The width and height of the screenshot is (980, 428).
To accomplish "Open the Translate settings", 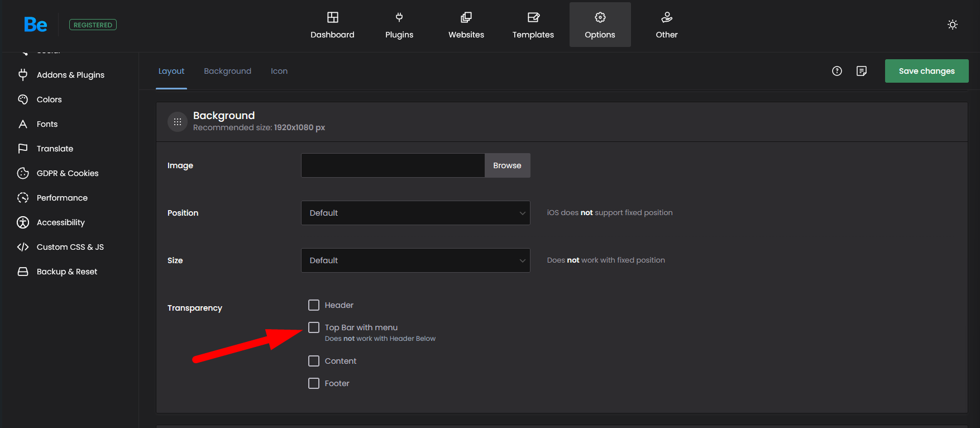I will tap(55, 149).
